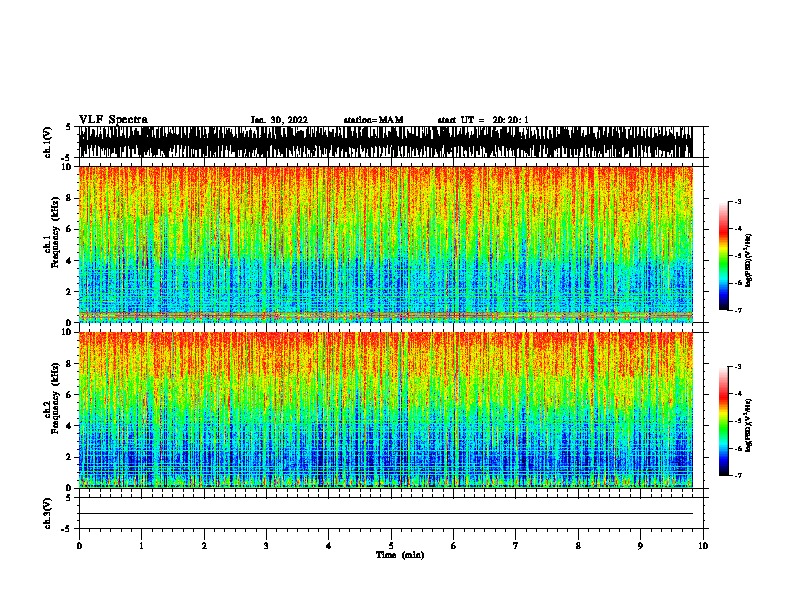792x612 pixels.
Task: Click time axis tick label '10'
Action: pos(703,546)
